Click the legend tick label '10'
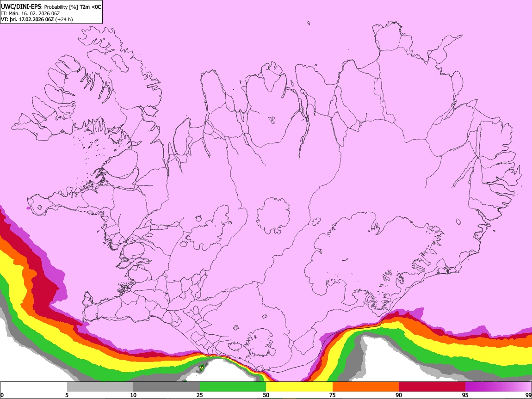The width and height of the screenshot is (532, 399). tap(133, 395)
